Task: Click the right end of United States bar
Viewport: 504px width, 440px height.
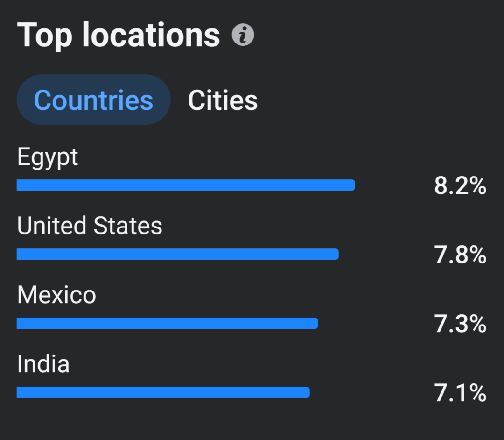Action: pos(336,254)
